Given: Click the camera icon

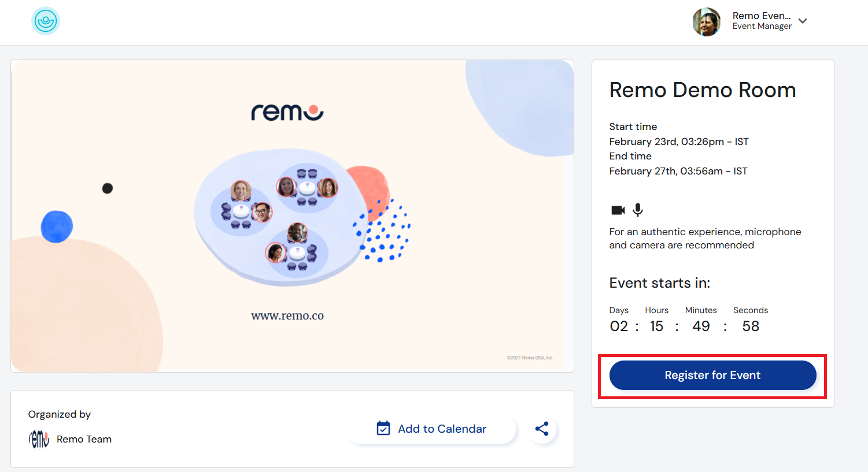Looking at the screenshot, I should click(618, 210).
